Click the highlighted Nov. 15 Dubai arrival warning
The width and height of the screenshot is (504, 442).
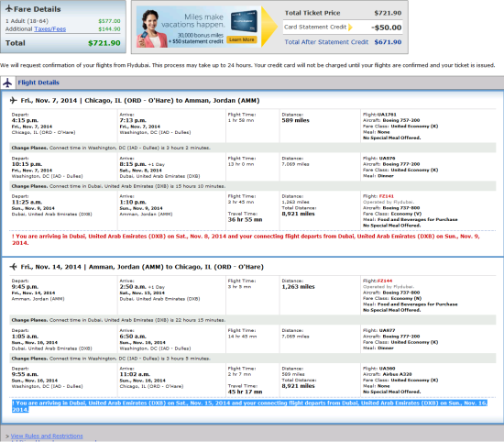249,406
